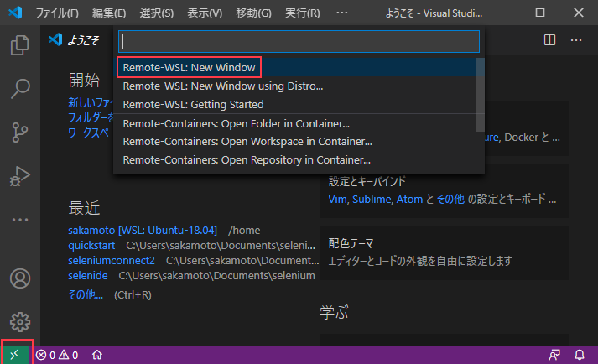Image resolution: width=598 pixels, height=364 pixels.
Task: Open the Explorer view in activity bar
Action: tap(20, 45)
